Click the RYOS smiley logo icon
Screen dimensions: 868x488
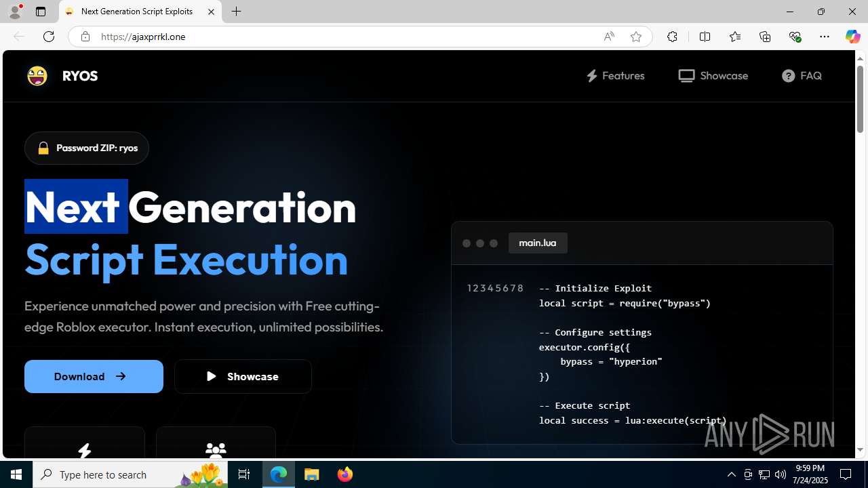click(x=37, y=76)
